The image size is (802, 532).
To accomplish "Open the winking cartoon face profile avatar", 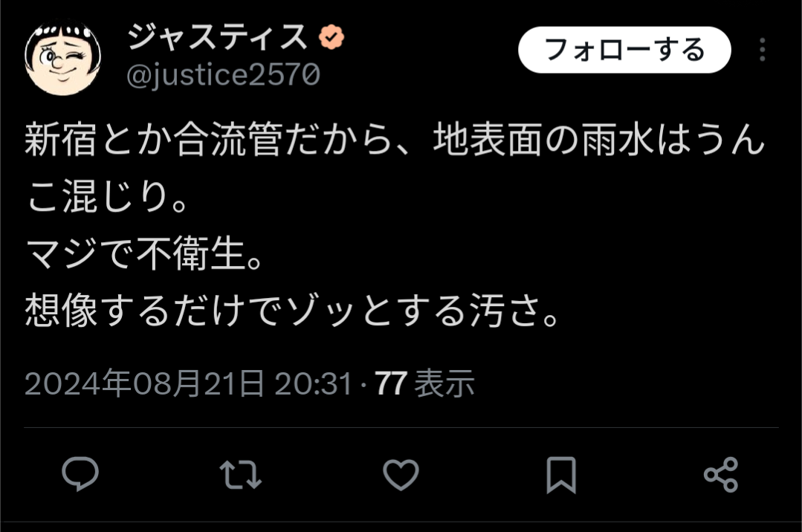I will (63, 58).
